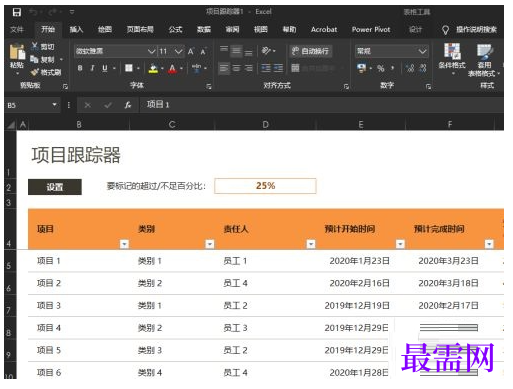Open number group dialog launcher
Viewport: 513px width, 389px height.
[428, 86]
